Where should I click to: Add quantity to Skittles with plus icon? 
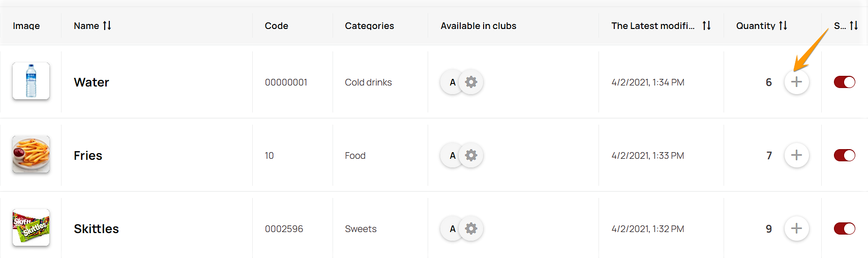[x=796, y=228]
